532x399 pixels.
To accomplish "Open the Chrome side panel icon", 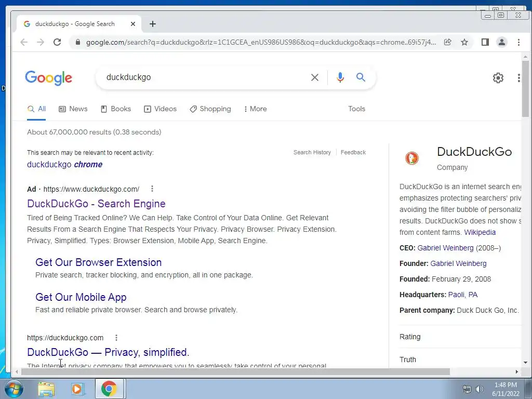I will click(485, 42).
